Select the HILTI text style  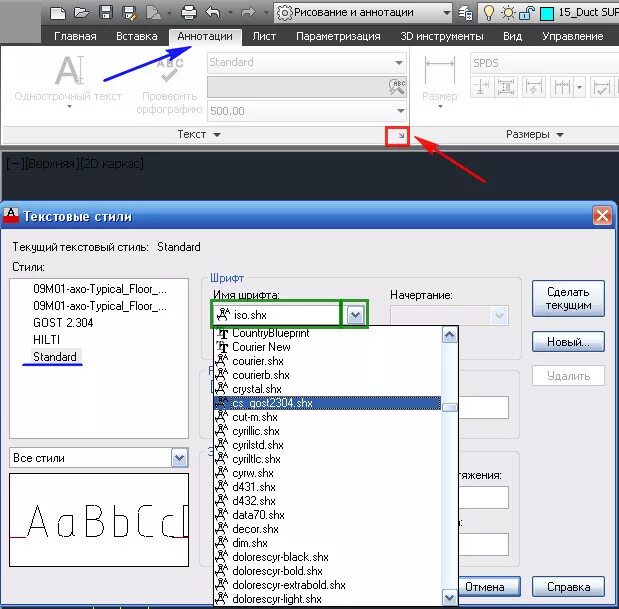[x=46, y=340]
